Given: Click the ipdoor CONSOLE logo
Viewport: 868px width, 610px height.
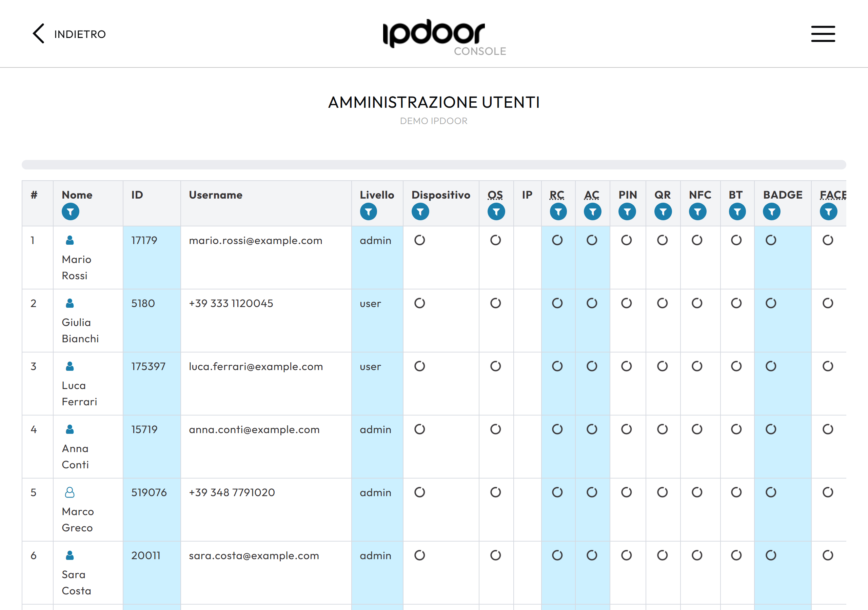Looking at the screenshot, I should (x=444, y=37).
